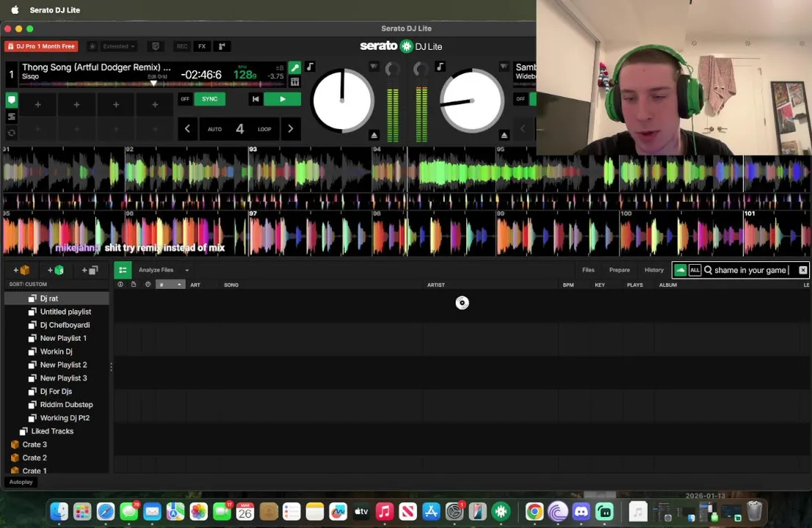Click the shield icon in top toolbar
Viewport: 812px width, 528px height.
click(x=155, y=46)
